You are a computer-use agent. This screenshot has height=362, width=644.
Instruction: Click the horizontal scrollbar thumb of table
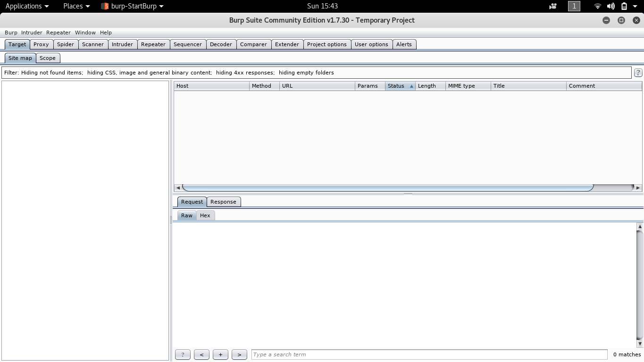[x=387, y=188]
